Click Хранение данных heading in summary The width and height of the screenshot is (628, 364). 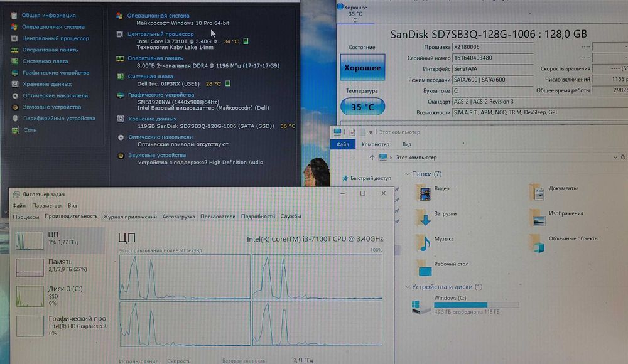point(152,119)
